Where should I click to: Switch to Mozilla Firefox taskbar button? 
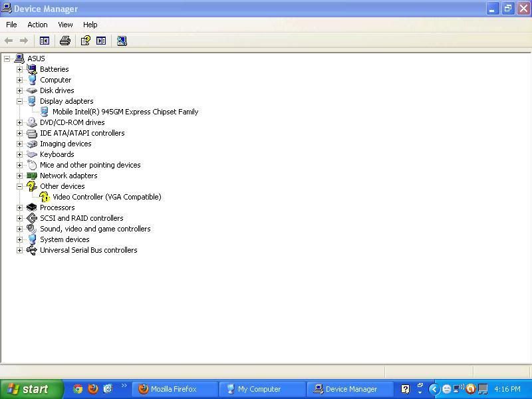pos(174,389)
